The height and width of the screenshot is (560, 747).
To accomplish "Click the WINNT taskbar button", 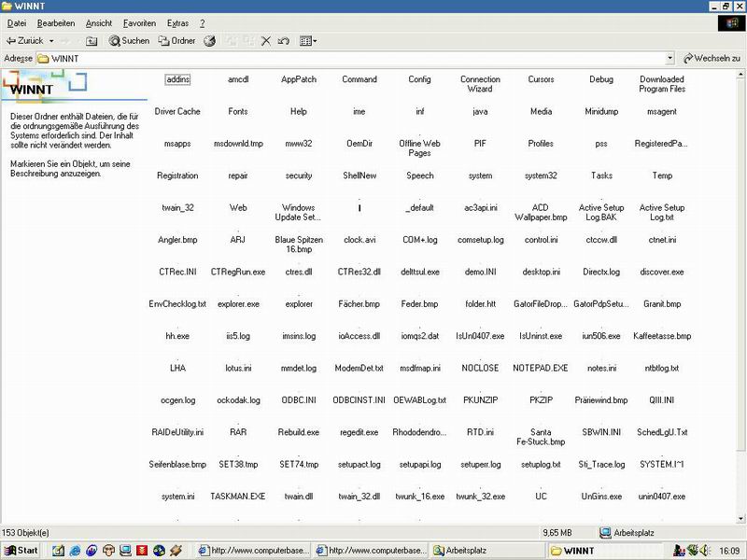I will (605, 551).
